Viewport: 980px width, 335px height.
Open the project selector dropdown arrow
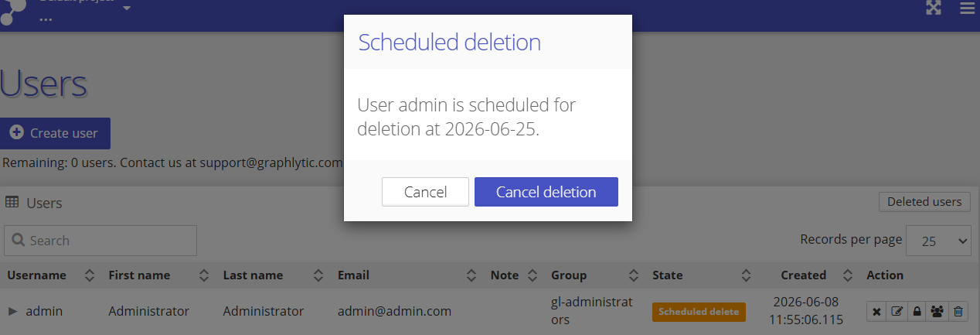click(x=127, y=9)
